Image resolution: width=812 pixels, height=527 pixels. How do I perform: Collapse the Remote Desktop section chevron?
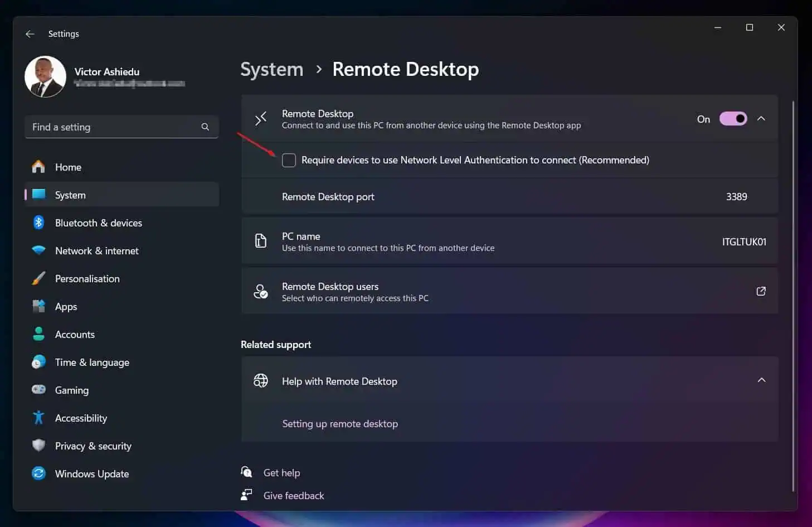761,119
